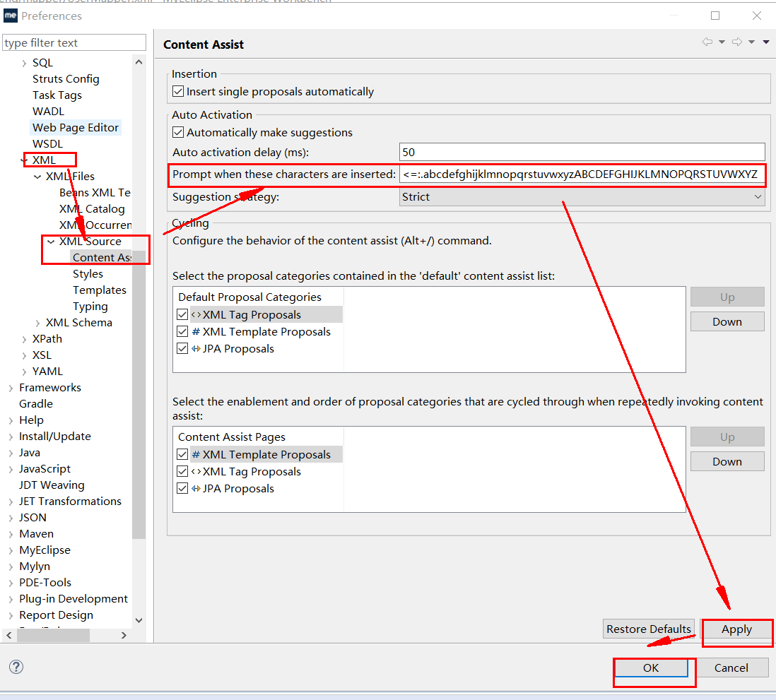Viewport: 776px width, 700px height.
Task: Click the OK button
Action: point(651,668)
